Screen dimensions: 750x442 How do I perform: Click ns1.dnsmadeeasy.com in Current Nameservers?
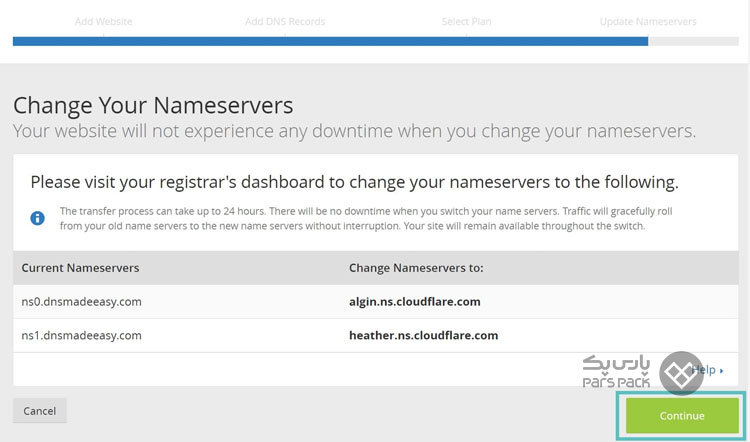click(81, 335)
